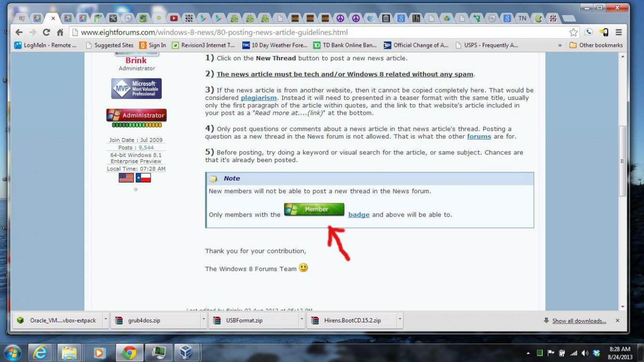
Task: Follow the plagiarism link
Action: (x=259, y=97)
